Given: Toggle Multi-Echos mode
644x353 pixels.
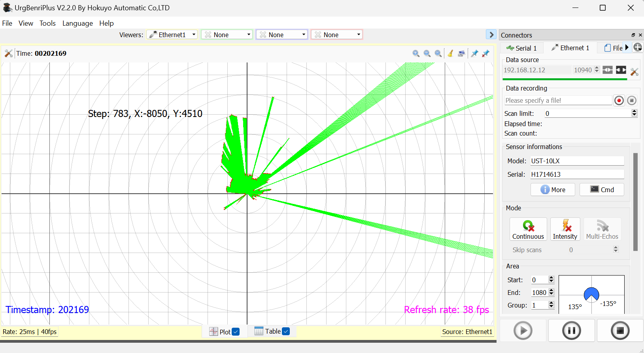Looking at the screenshot, I should (x=602, y=229).
